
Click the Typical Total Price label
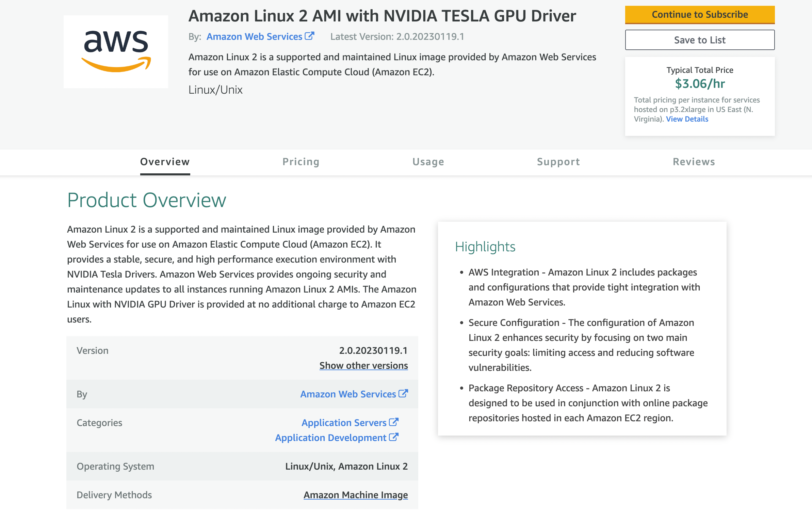pos(700,70)
